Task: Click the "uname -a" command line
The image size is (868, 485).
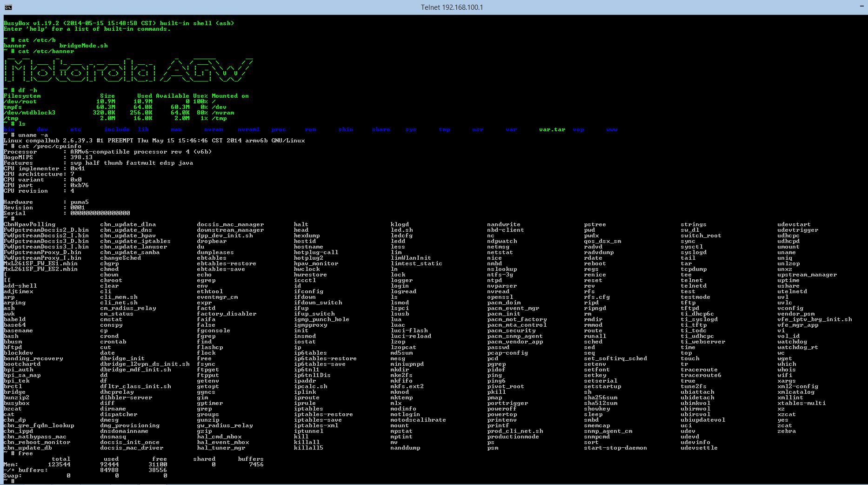Action: pyautogui.click(x=33, y=135)
